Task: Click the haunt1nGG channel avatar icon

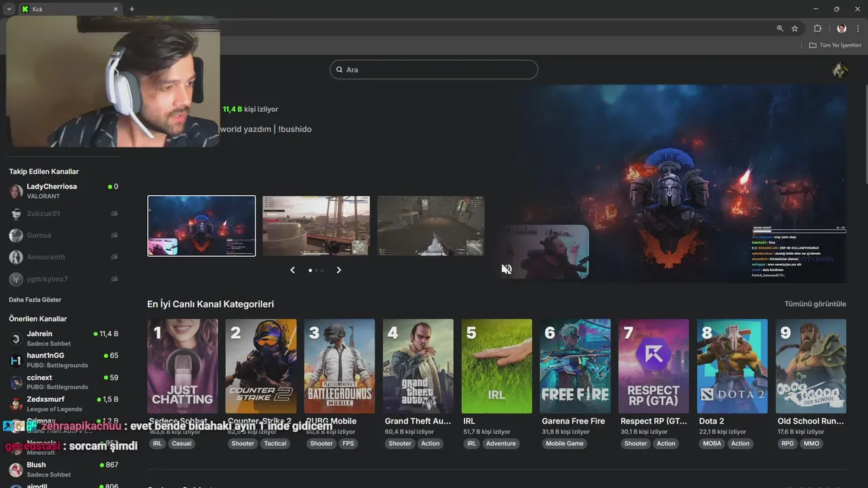Action: tap(16, 360)
